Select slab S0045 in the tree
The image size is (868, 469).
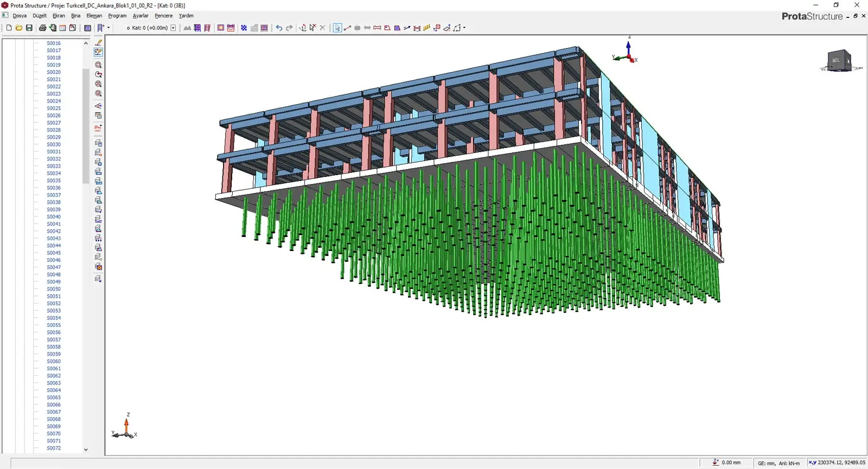click(54, 253)
